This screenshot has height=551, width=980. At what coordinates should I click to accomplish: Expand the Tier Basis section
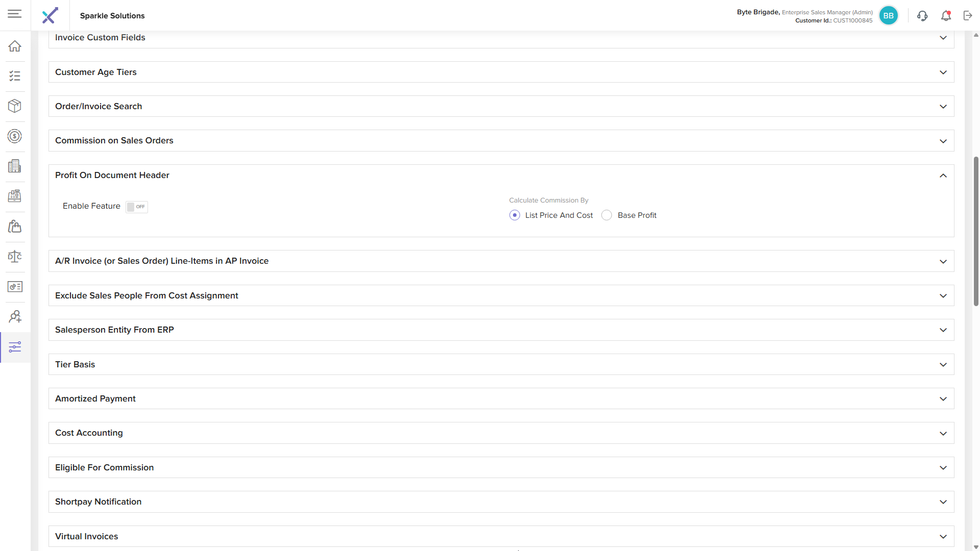coord(943,365)
